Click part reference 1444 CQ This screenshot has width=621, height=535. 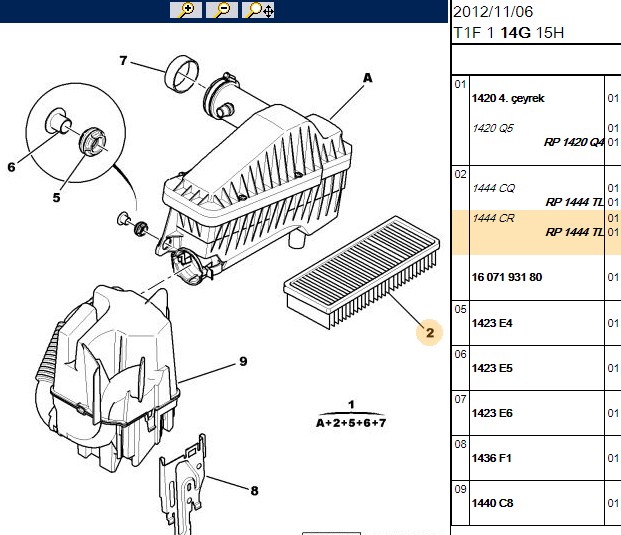click(x=493, y=188)
